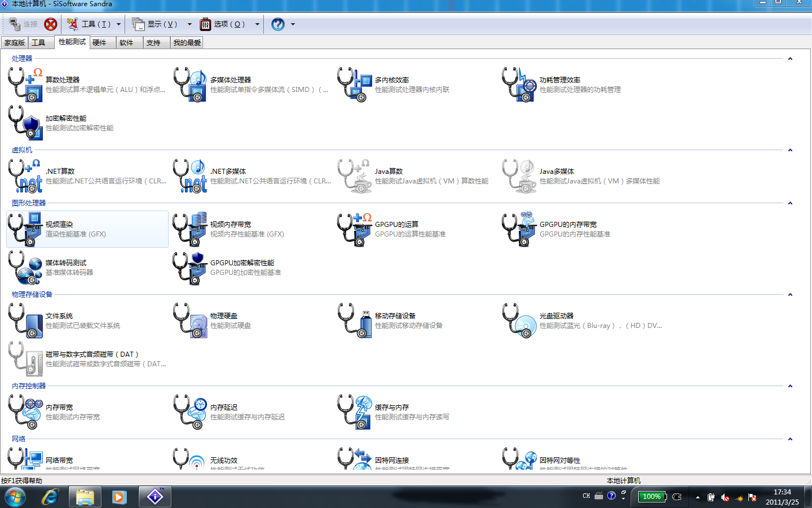
Task: Open the 视频内存带宽 benchmark icon
Action: click(x=191, y=229)
